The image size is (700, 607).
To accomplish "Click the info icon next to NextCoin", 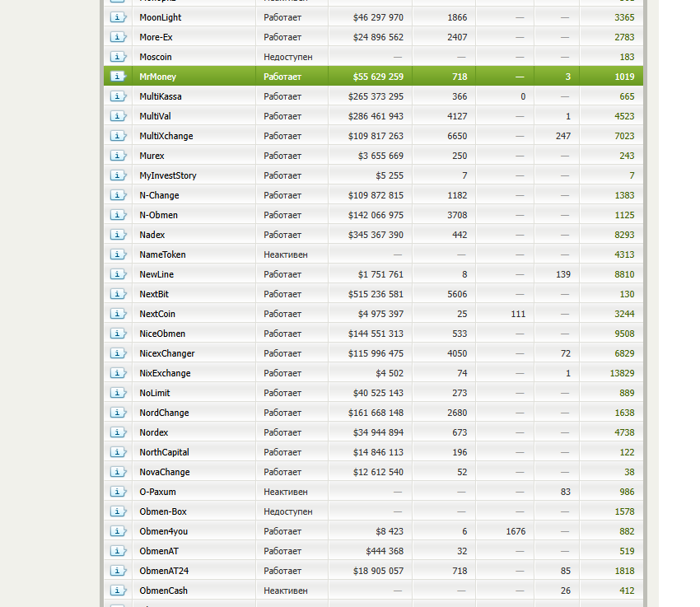I will click(x=118, y=314).
